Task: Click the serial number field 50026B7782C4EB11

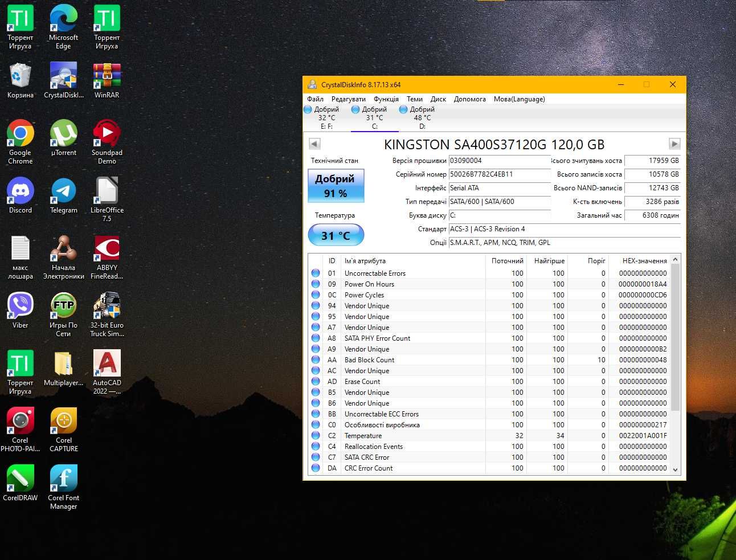Action: pyautogui.click(x=500, y=174)
